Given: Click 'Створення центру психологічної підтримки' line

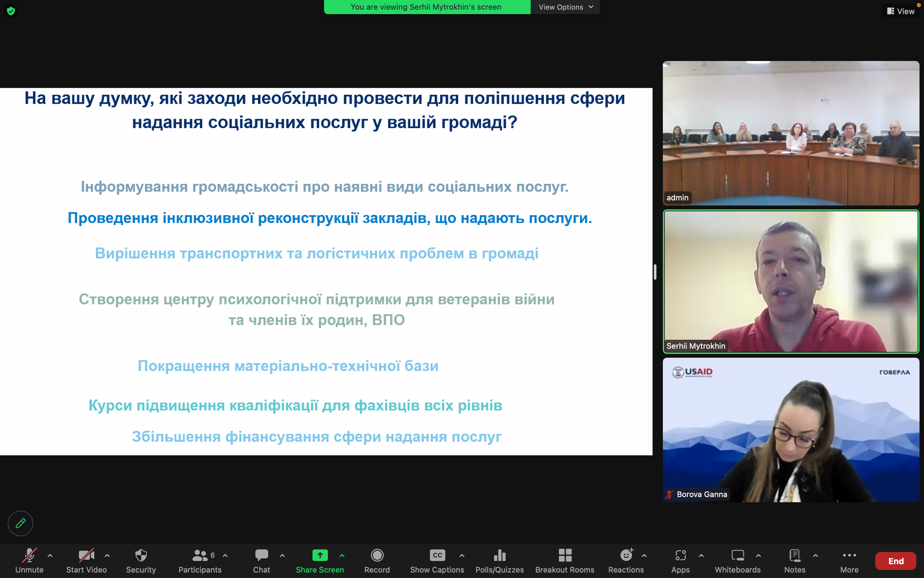Looking at the screenshot, I should 317,310.
